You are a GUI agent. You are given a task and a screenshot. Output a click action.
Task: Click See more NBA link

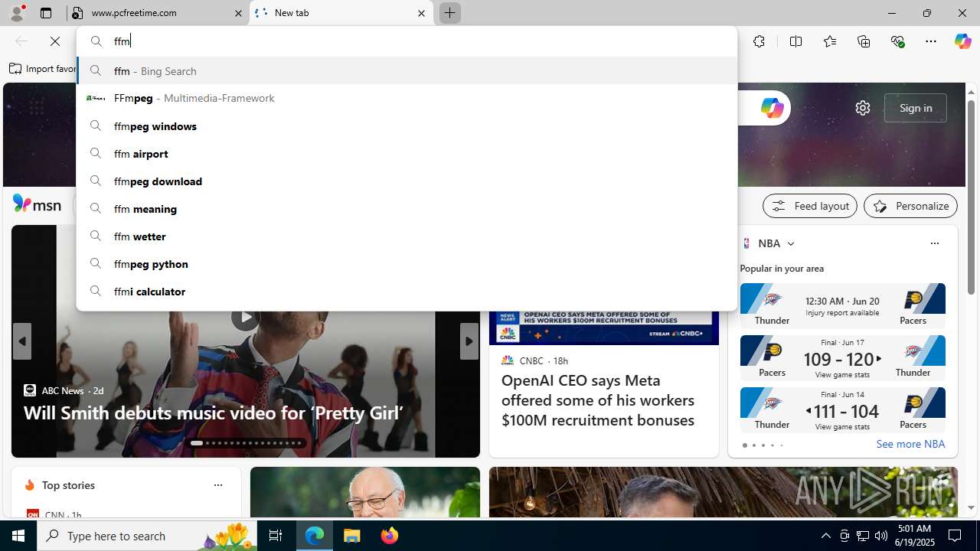(x=910, y=444)
